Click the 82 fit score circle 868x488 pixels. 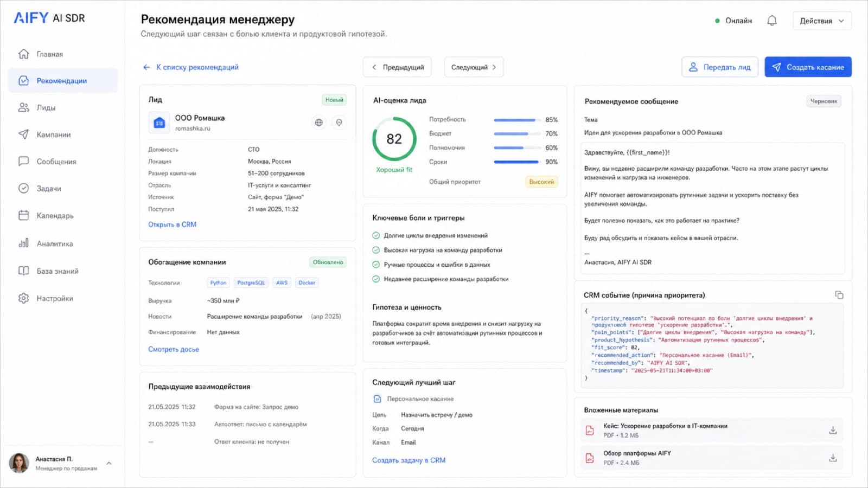(x=394, y=139)
